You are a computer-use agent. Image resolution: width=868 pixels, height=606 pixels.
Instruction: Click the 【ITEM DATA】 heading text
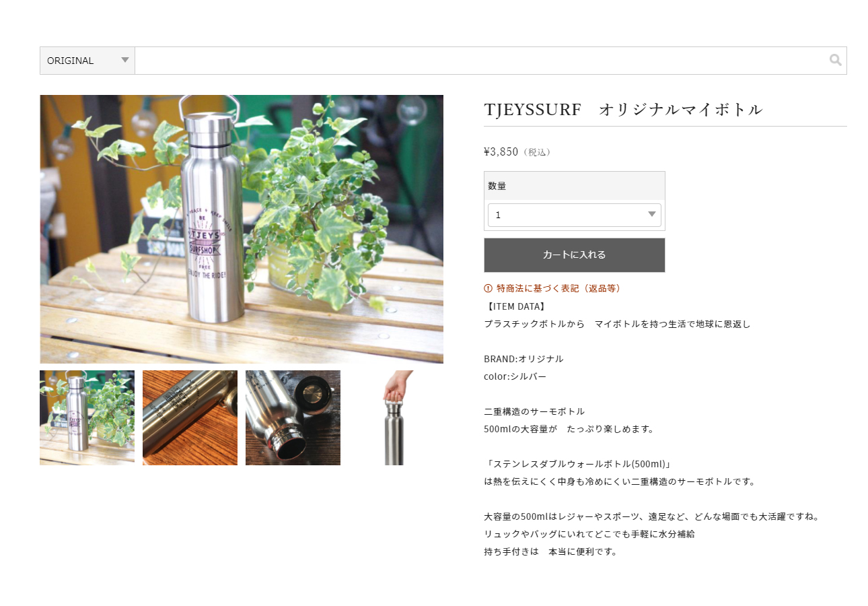[x=517, y=306]
